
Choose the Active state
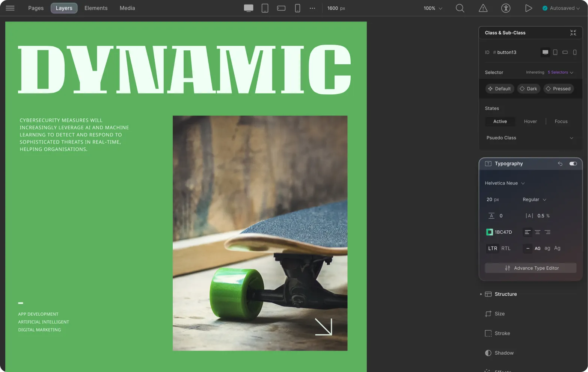(x=500, y=121)
